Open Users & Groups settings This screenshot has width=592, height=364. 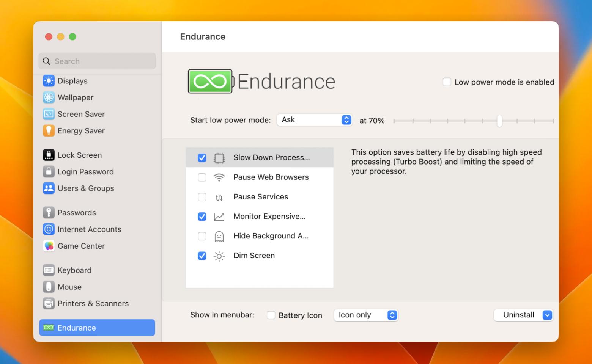97,188
